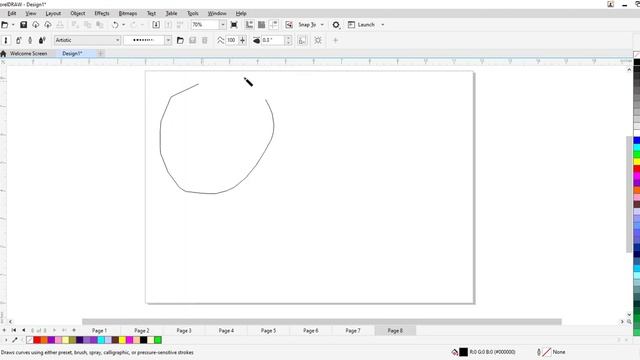Image resolution: width=640 pixels, height=360 pixels.
Task: Open the Effects menu
Action: pyautogui.click(x=102, y=13)
